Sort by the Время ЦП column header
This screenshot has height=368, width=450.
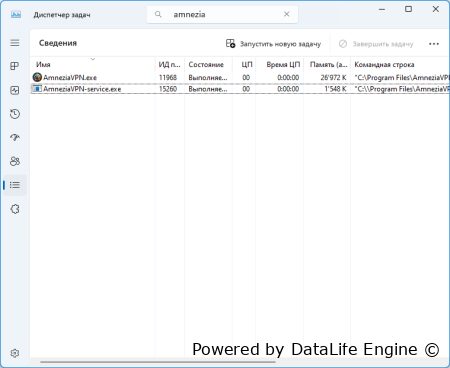[280, 64]
